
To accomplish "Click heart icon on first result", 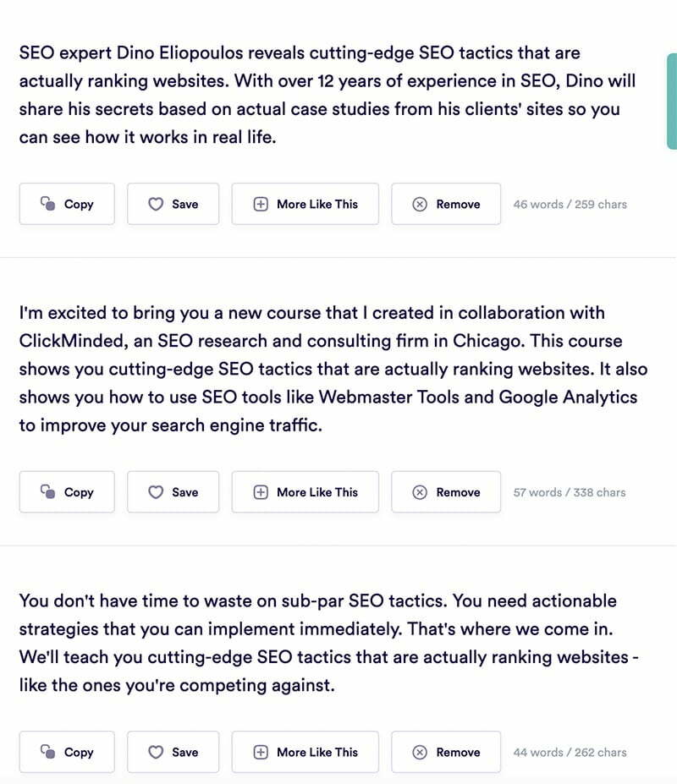I will (156, 204).
